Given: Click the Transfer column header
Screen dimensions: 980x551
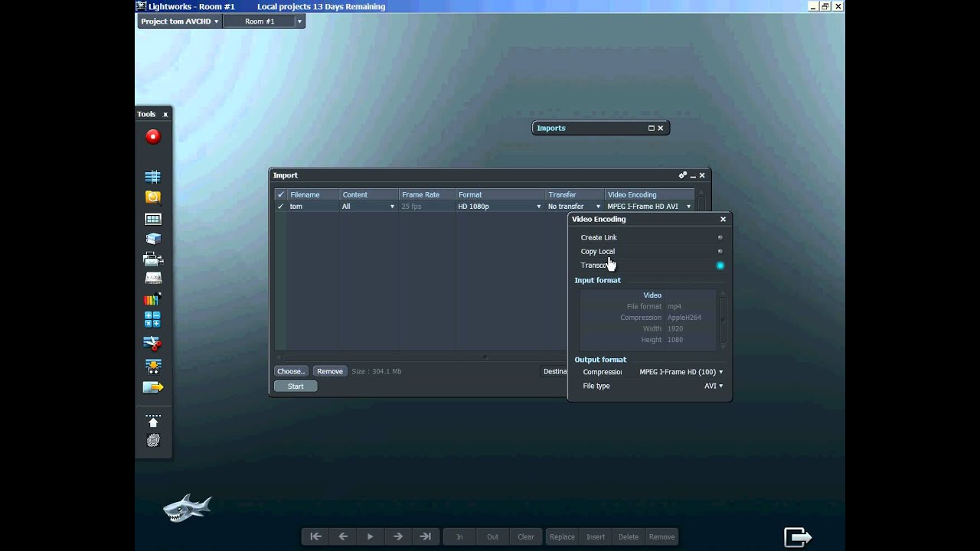Looking at the screenshot, I should 575,194.
